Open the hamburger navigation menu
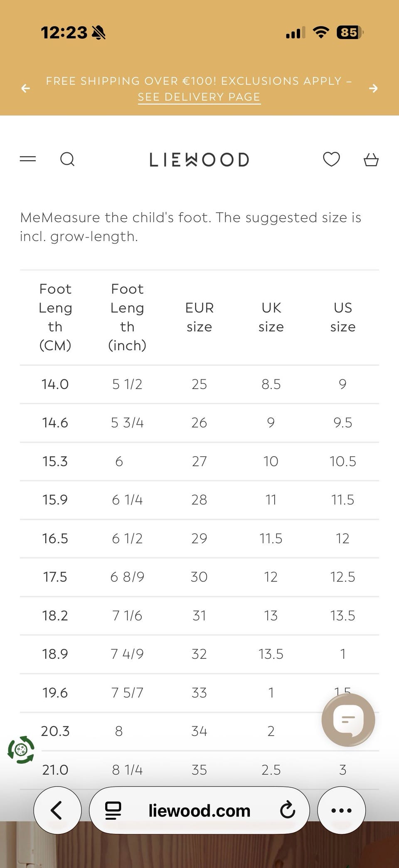The width and height of the screenshot is (399, 868). point(28,159)
